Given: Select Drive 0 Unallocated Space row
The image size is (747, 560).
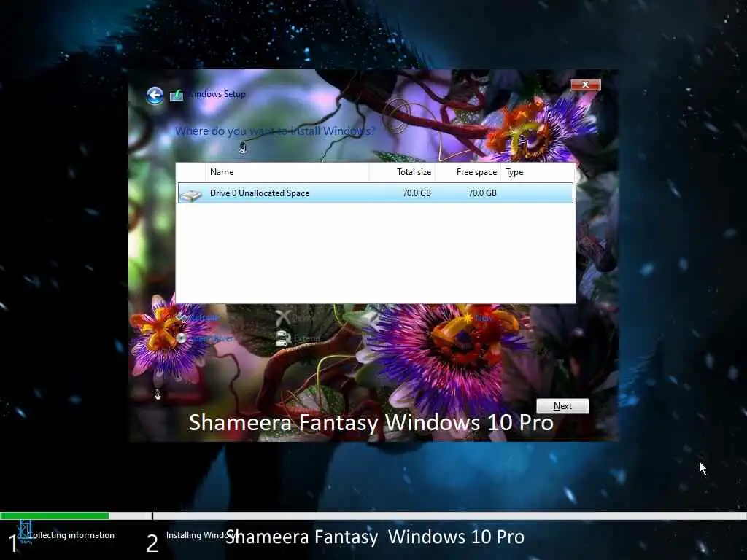Looking at the screenshot, I should coord(376,192).
